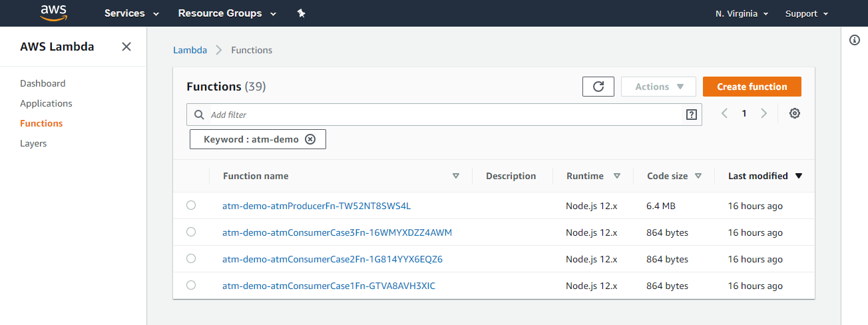Click the pin shortcuts icon in top bar
Image resolution: width=868 pixels, height=325 pixels.
pyautogui.click(x=301, y=13)
